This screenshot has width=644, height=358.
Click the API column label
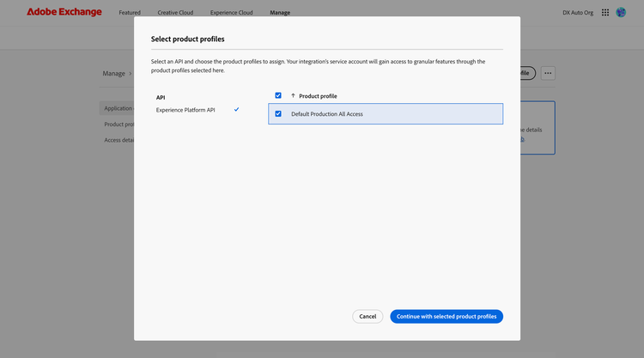point(161,97)
